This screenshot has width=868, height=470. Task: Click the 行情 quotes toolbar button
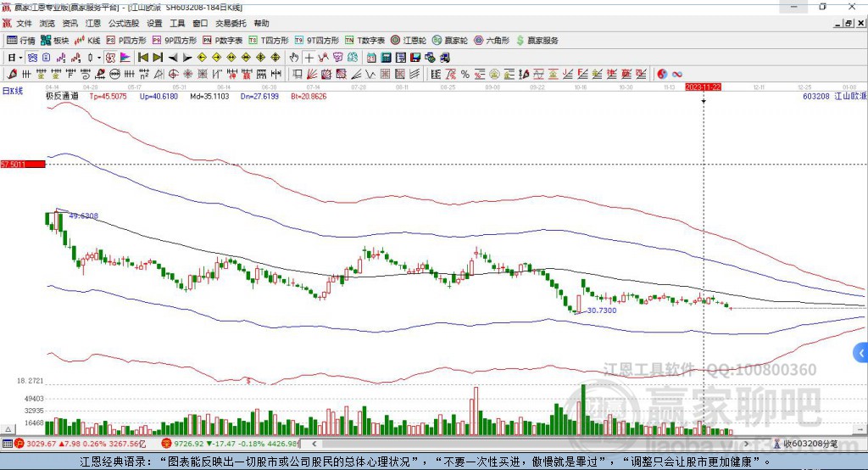[20, 41]
